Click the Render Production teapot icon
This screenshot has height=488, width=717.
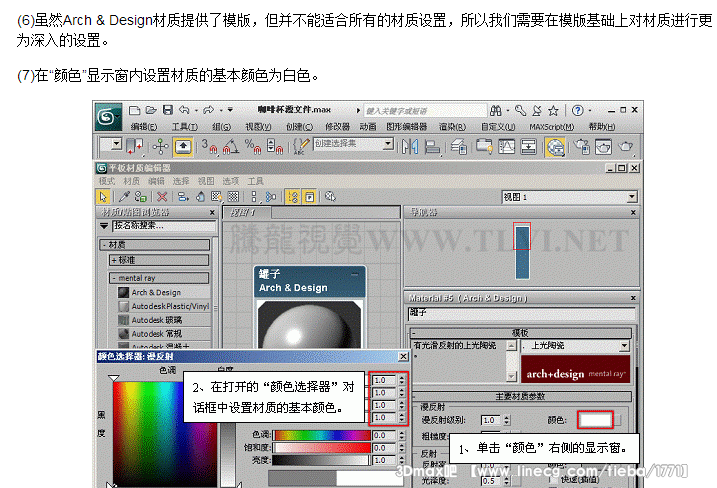tap(625, 147)
